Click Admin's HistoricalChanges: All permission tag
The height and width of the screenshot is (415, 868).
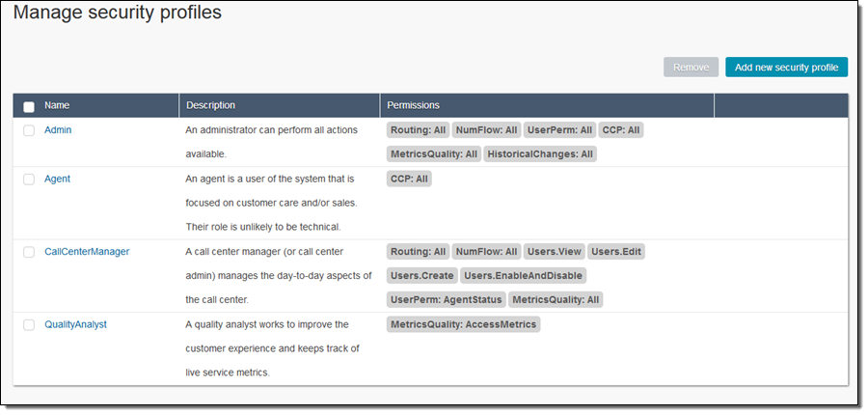click(x=540, y=154)
